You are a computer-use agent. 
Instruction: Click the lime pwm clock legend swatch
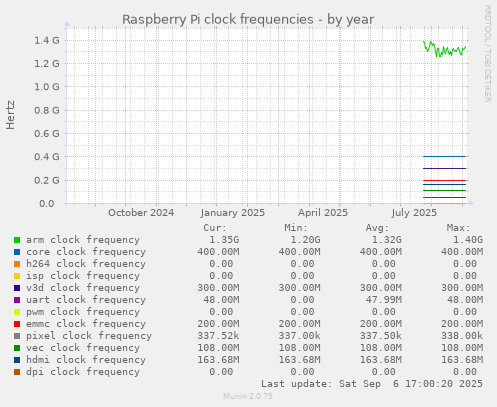pyautogui.click(x=17, y=312)
